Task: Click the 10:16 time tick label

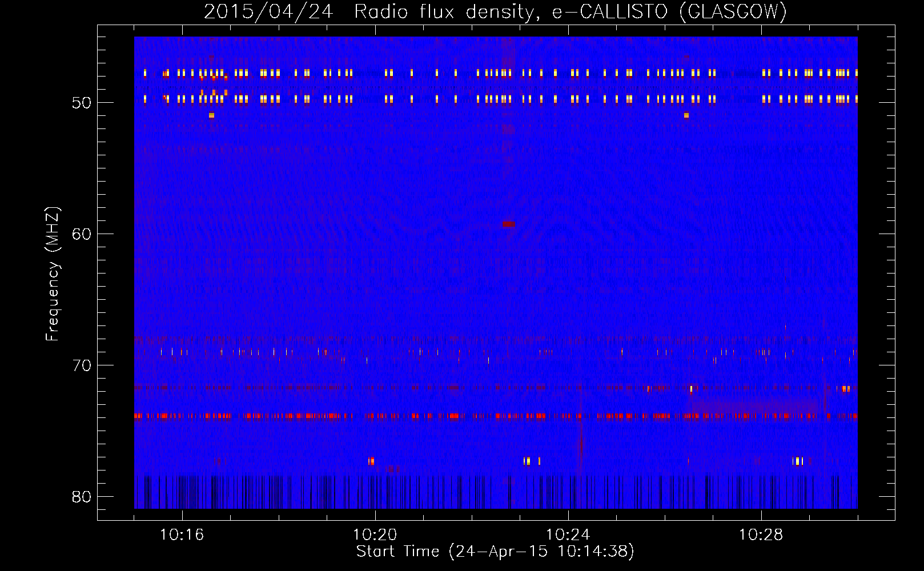Action: tap(182, 535)
